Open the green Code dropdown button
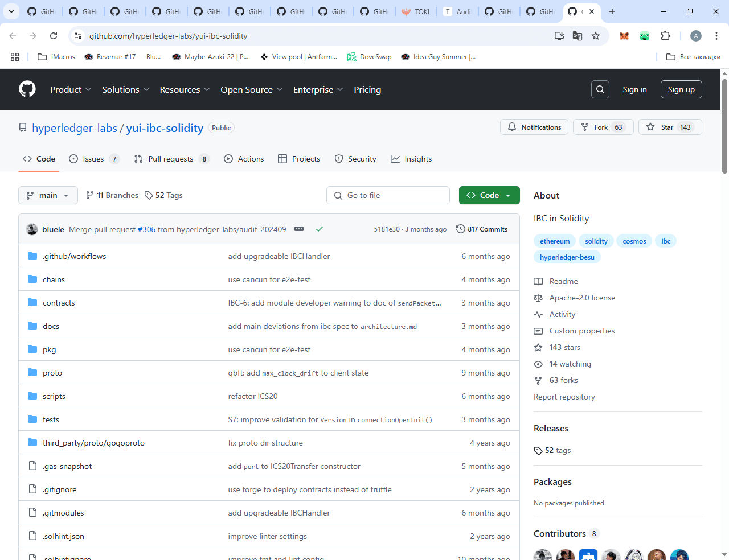729x560 pixels. (489, 195)
